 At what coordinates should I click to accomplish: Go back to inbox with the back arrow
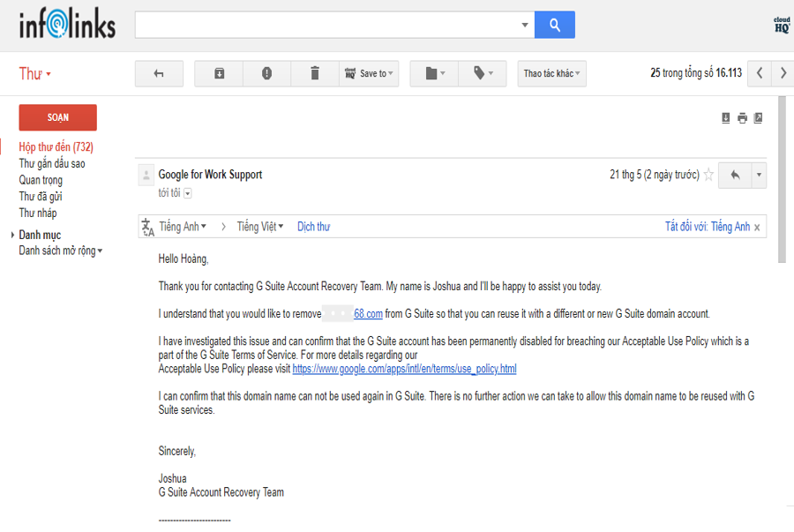pyautogui.click(x=159, y=73)
